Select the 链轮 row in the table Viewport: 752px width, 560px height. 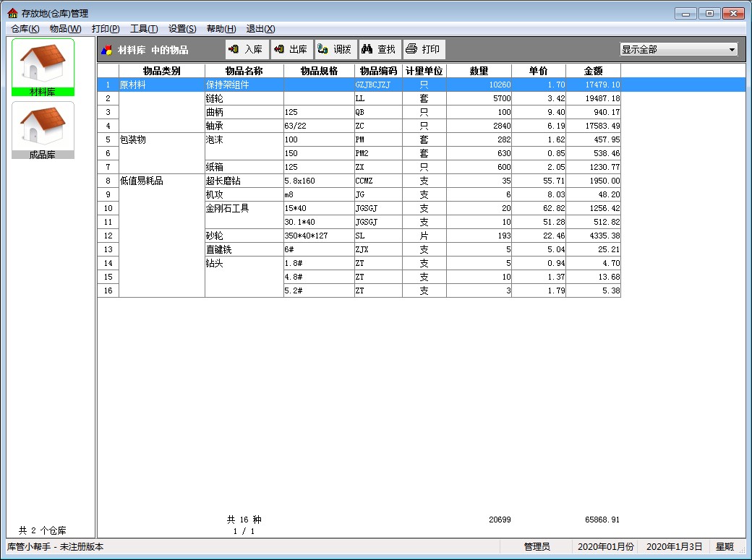(244, 98)
